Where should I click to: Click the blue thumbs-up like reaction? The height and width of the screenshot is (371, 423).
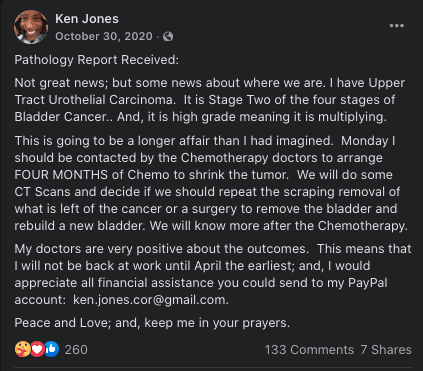click(x=52, y=349)
